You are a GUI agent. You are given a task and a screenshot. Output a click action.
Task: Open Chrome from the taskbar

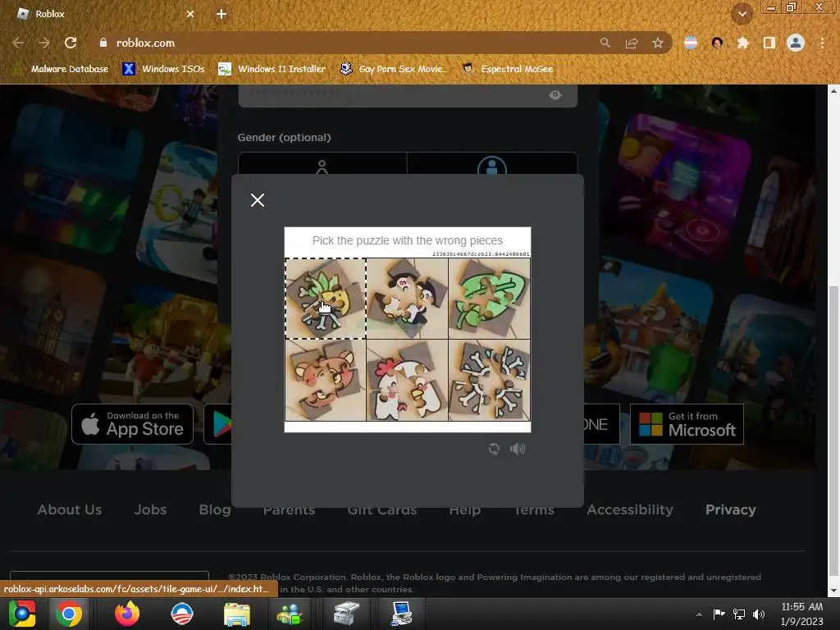tap(69, 614)
